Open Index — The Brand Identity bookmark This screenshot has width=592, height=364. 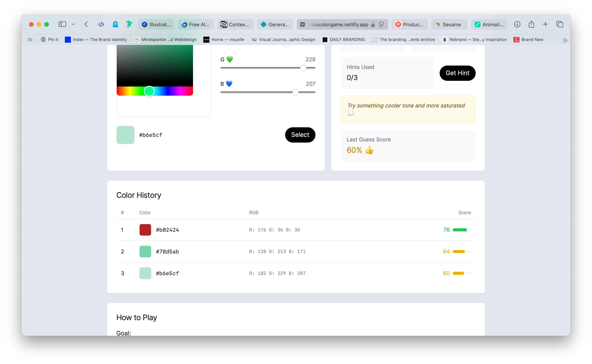pyautogui.click(x=96, y=39)
